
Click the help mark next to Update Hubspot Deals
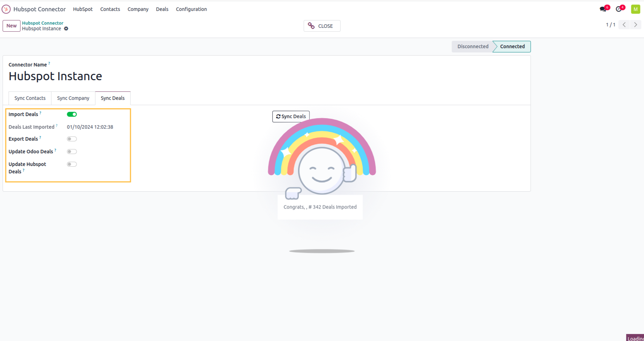click(24, 170)
